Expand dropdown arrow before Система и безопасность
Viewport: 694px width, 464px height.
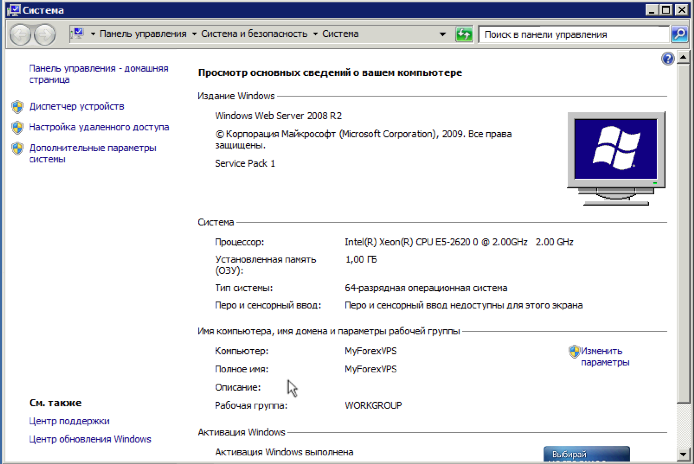pyautogui.click(x=195, y=34)
